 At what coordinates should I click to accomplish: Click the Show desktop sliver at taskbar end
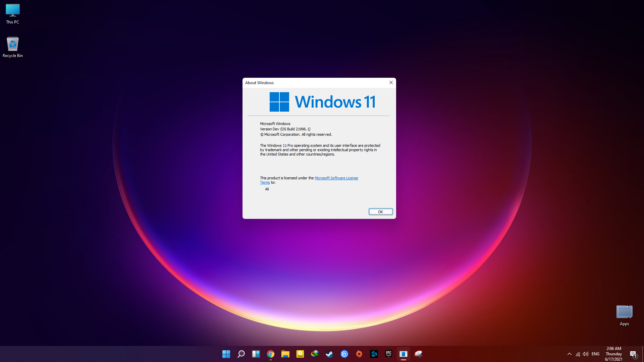tap(643, 354)
